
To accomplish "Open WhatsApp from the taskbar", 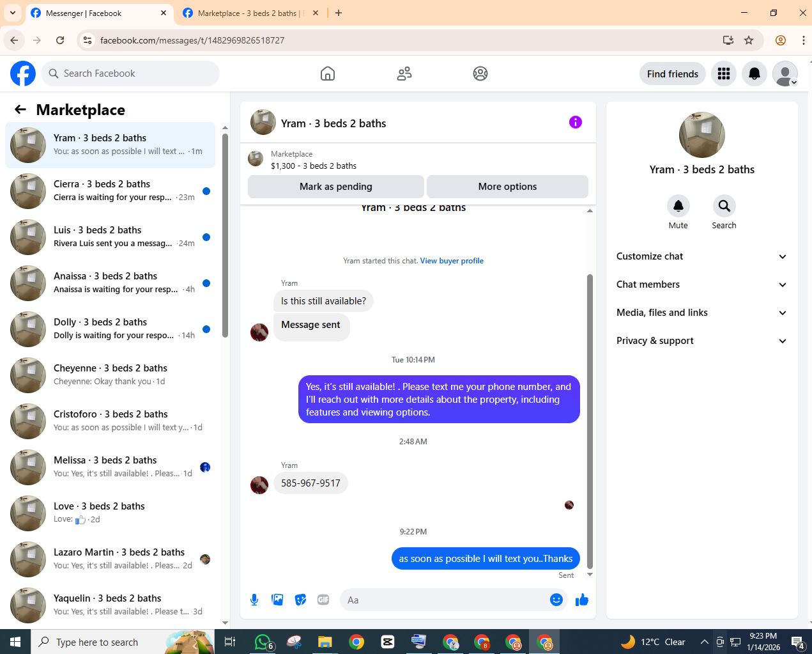I will (x=263, y=642).
